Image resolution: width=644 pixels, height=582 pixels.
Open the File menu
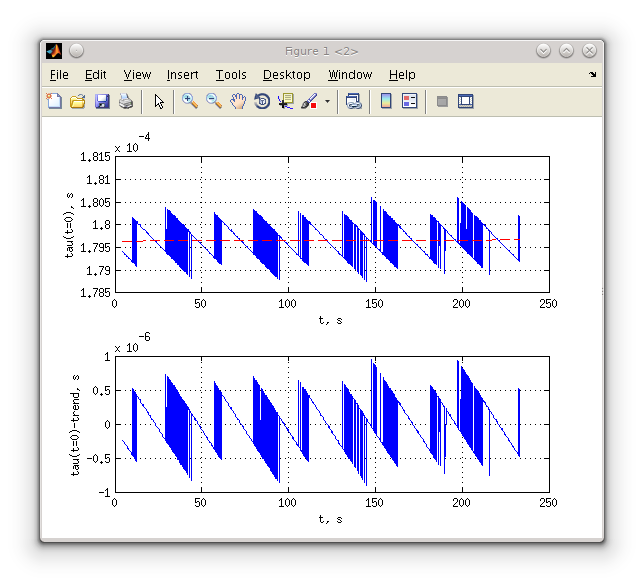click(x=59, y=75)
